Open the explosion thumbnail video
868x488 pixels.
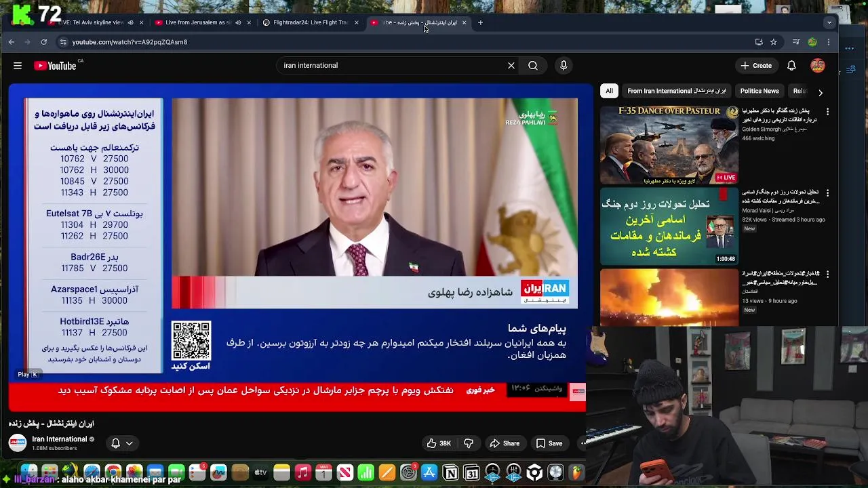click(x=669, y=298)
